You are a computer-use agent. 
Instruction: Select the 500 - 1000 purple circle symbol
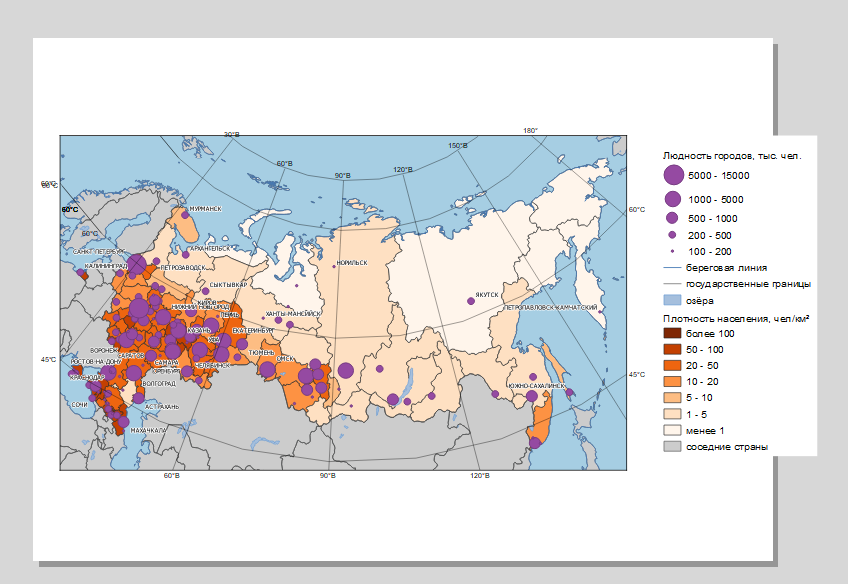[672, 218]
